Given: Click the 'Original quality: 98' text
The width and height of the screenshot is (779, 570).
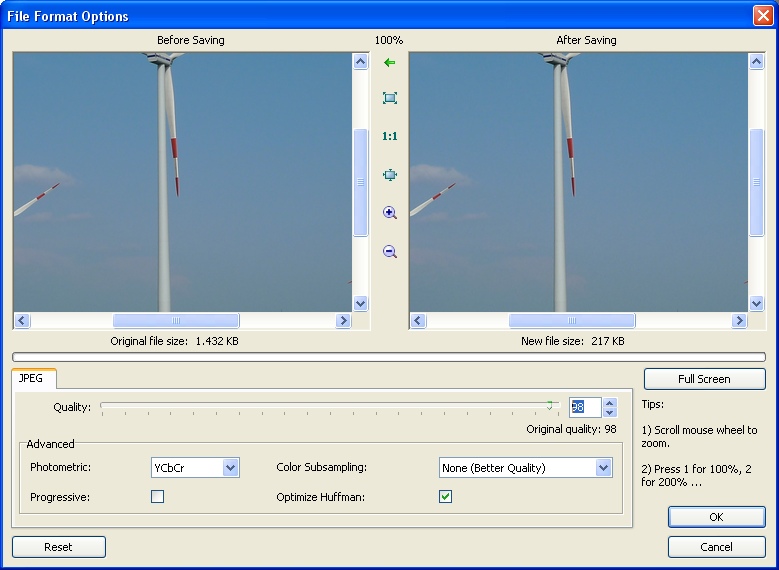Looking at the screenshot, I should click(x=571, y=429).
